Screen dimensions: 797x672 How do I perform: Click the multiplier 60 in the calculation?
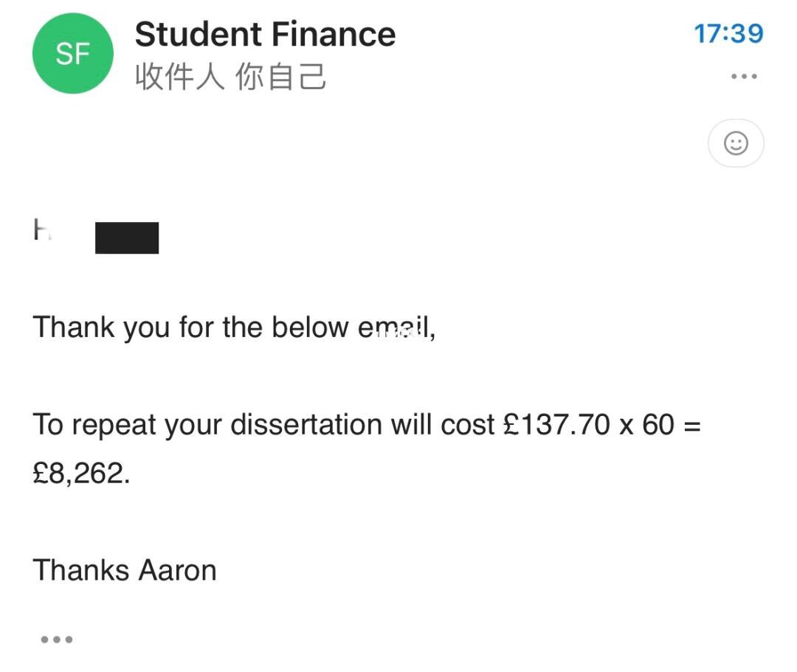[x=658, y=426]
